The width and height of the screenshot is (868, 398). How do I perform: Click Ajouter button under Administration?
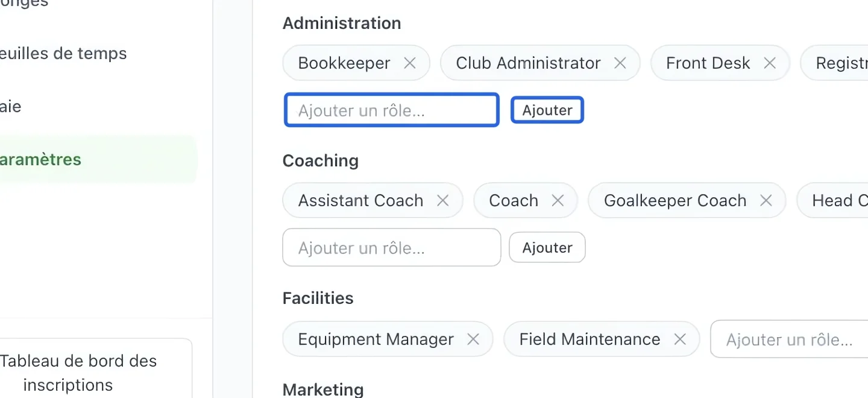547,110
